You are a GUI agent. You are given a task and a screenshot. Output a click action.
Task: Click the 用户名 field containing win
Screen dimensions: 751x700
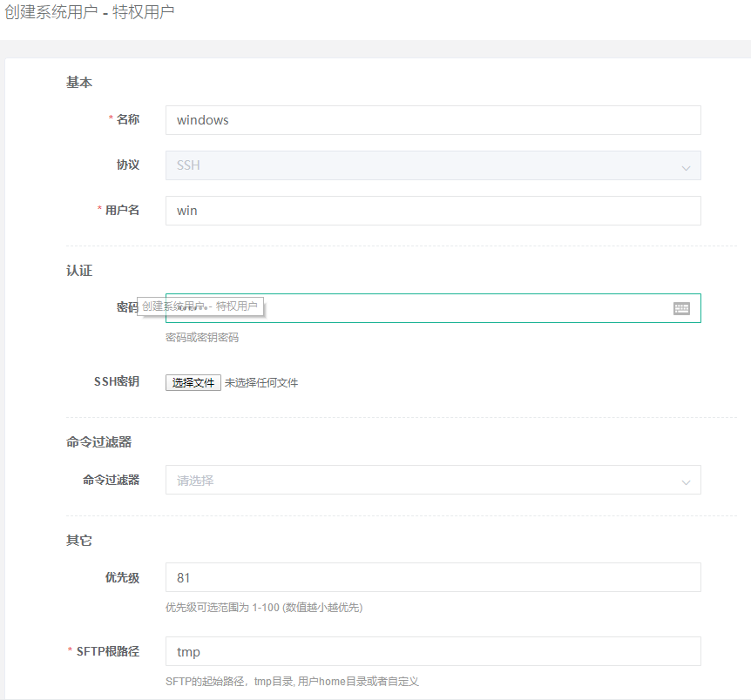pyautogui.click(x=433, y=211)
